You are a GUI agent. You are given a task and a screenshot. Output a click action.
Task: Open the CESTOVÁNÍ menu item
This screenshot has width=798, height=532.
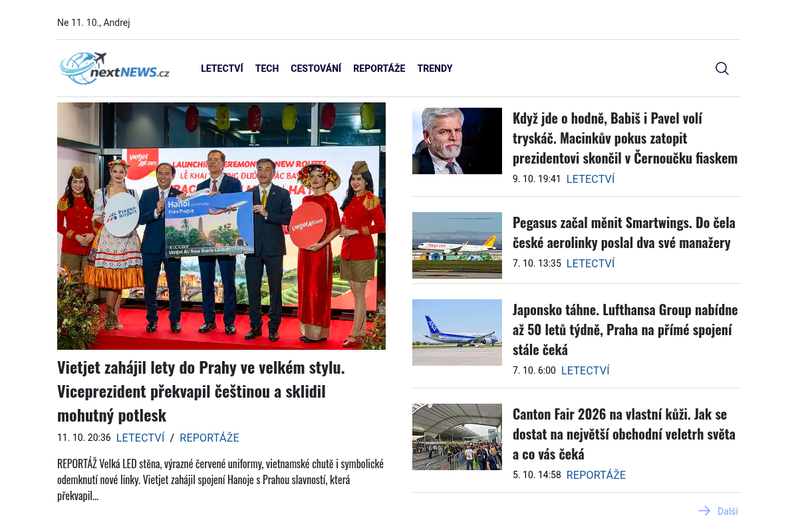tap(316, 68)
